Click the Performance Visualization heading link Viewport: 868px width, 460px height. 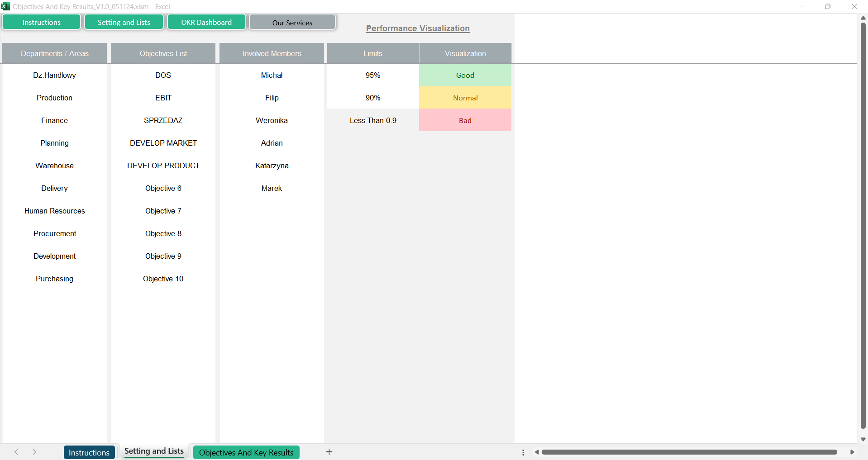(x=418, y=28)
